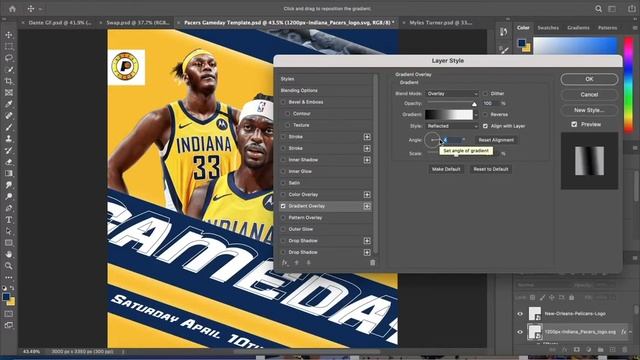Click the gradient preview bar to edit it

tap(449, 115)
